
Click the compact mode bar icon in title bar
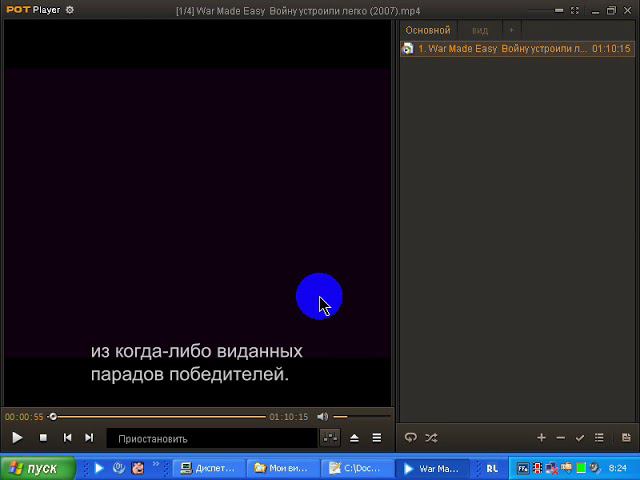click(559, 10)
